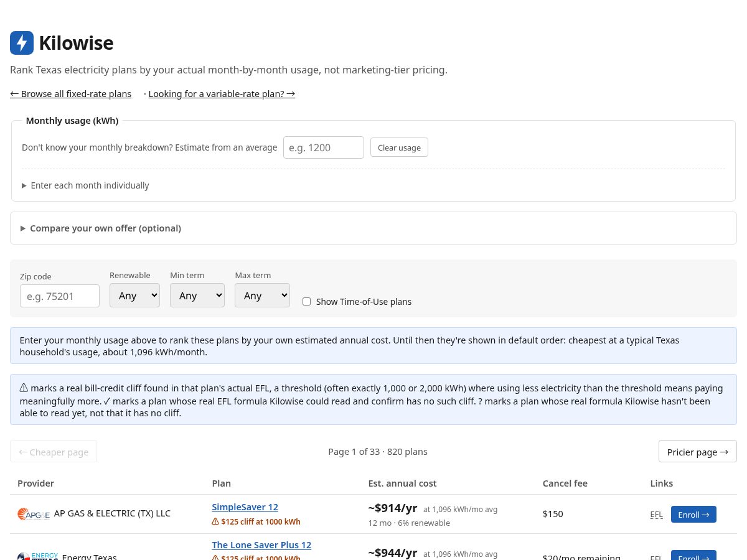Viewport: 747px width, 560px height.
Task: Follow Looking for a variable-rate plan link
Action: pyautogui.click(x=222, y=94)
